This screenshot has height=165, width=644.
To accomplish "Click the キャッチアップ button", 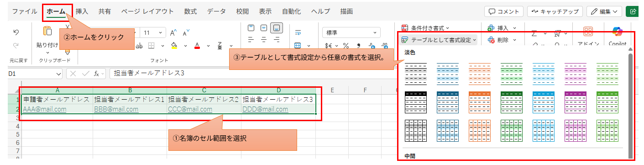I will [555, 11].
